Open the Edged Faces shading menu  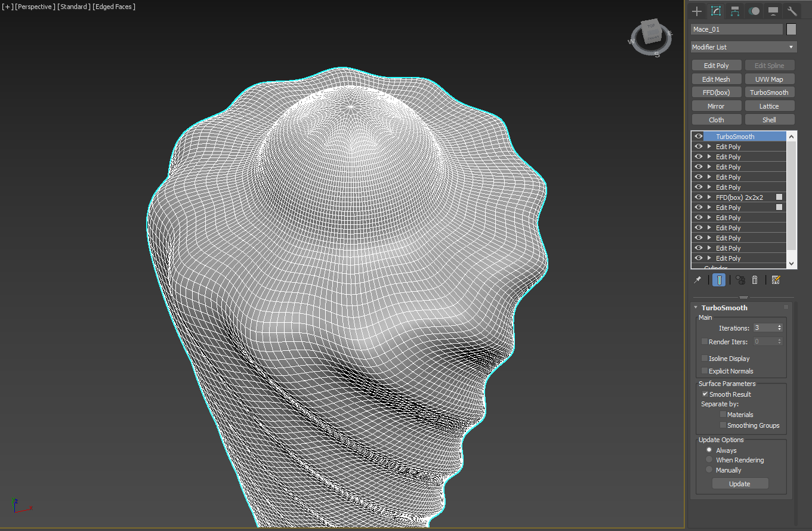[114, 7]
